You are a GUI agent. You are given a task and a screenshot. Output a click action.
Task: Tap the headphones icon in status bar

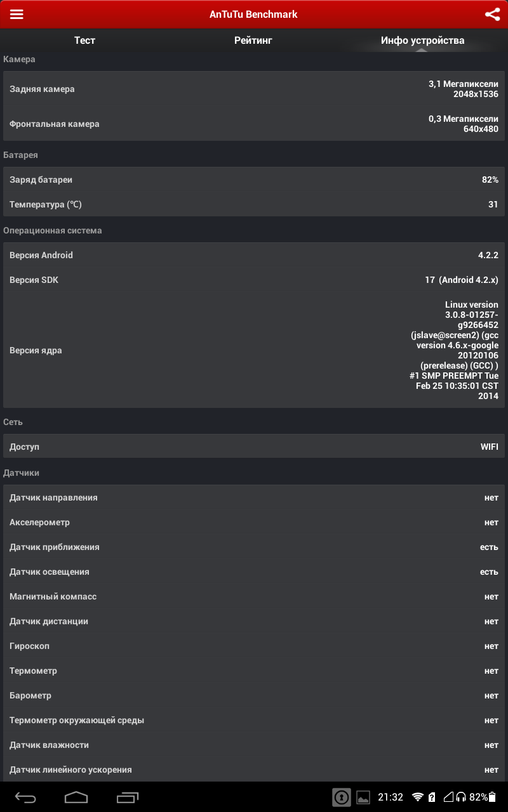tap(461, 797)
